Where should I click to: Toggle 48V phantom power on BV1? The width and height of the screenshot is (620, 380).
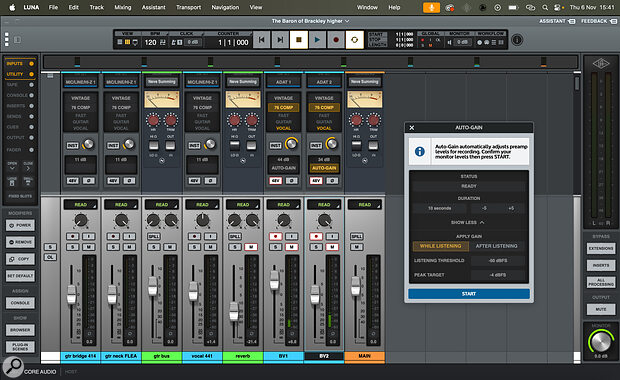(276, 181)
